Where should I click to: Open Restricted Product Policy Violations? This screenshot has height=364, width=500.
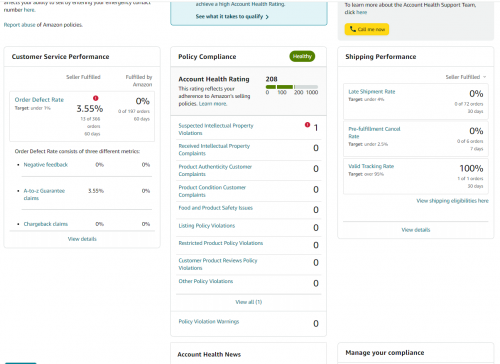point(221,243)
